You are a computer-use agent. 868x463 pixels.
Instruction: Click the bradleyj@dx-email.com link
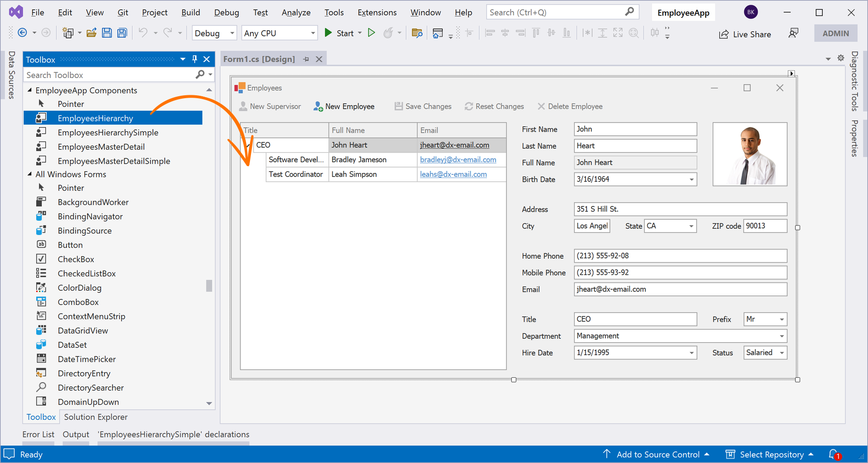pos(458,160)
